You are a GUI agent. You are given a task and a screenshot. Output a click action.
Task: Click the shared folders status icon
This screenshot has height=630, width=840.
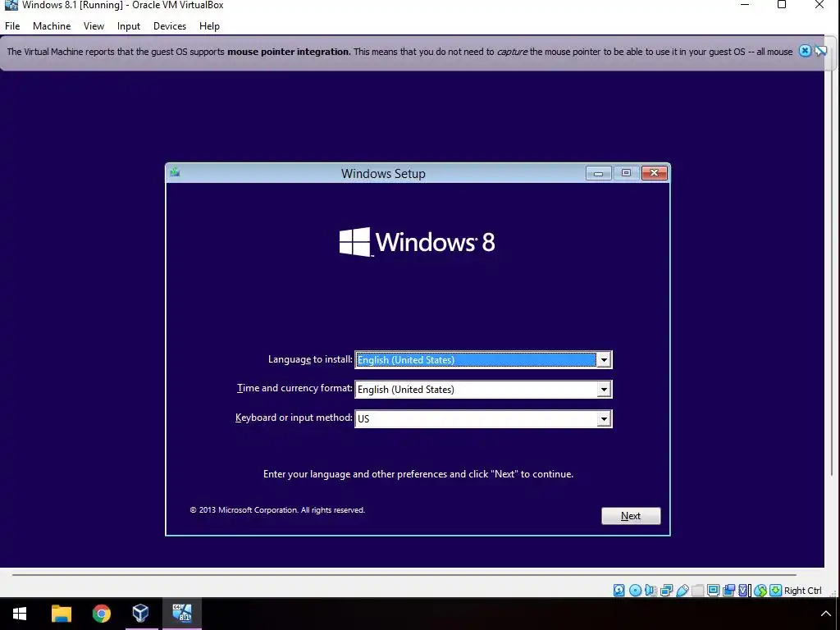(697, 591)
